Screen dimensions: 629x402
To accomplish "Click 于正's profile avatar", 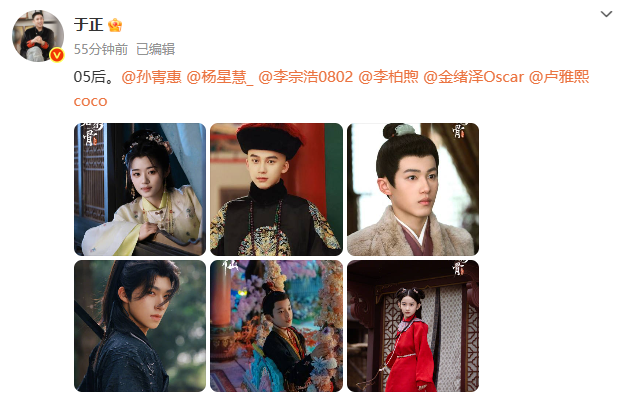I will (x=38, y=36).
